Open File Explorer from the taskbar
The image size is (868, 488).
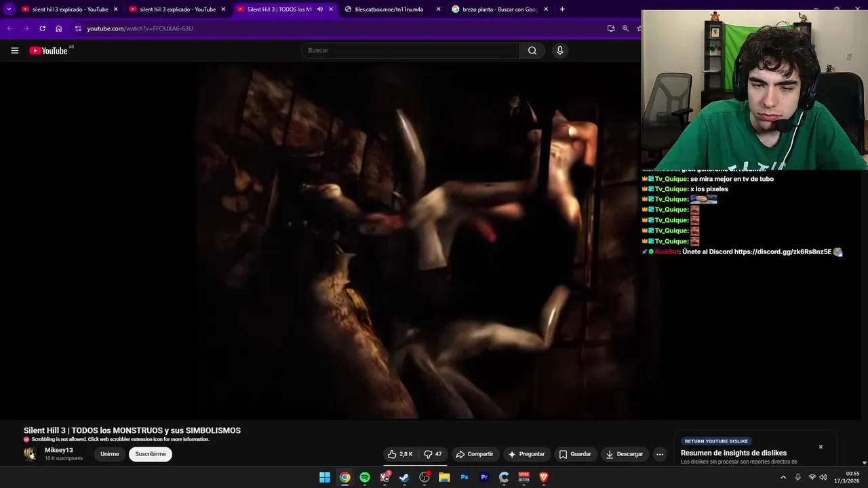click(444, 477)
